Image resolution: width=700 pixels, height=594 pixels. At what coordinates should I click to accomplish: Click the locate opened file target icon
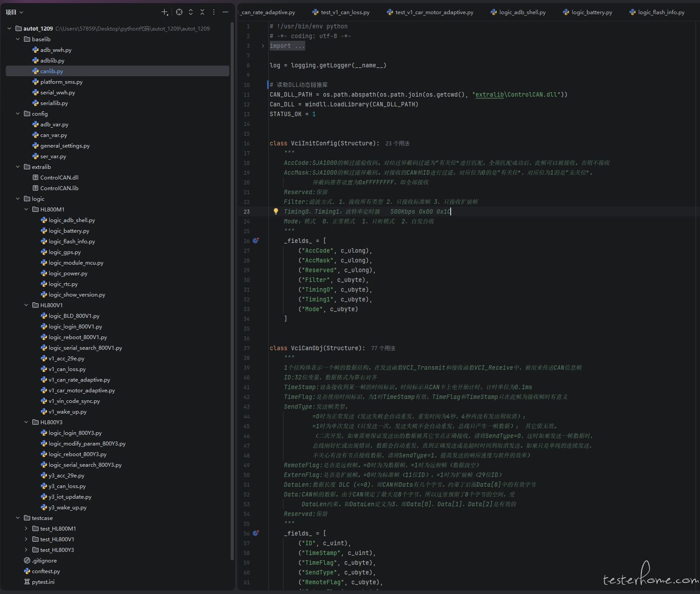[x=179, y=12]
